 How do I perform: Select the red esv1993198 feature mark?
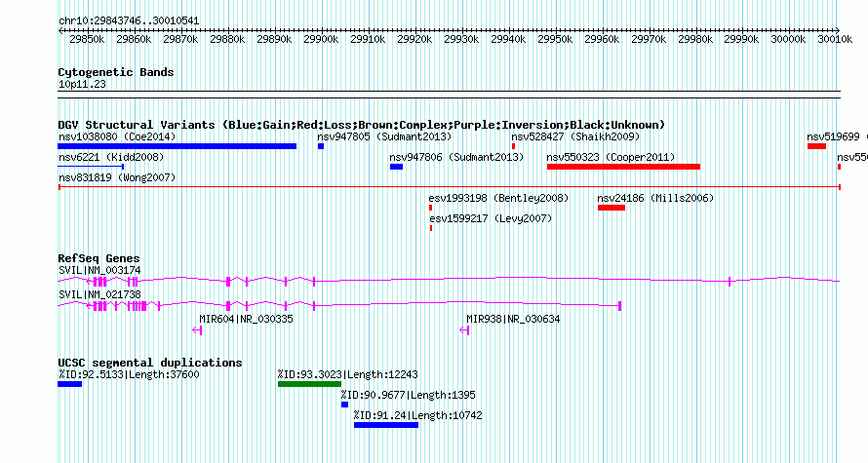pyautogui.click(x=431, y=208)
